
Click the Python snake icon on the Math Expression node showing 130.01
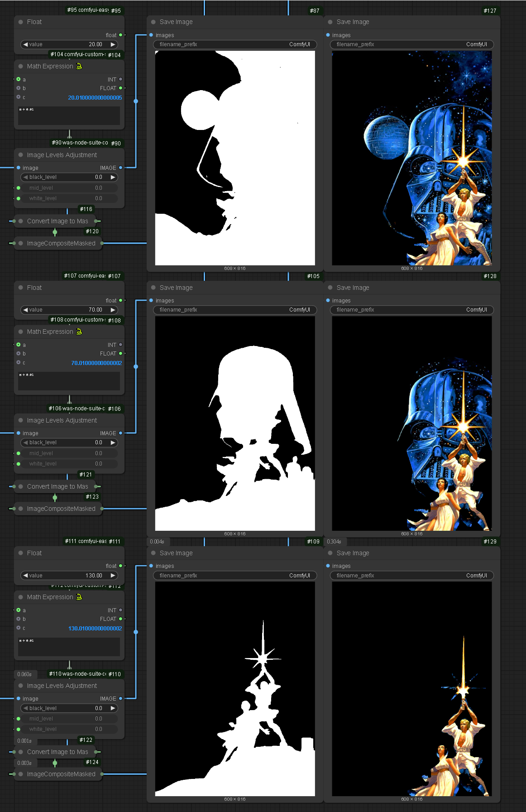[x=79, y=597]
